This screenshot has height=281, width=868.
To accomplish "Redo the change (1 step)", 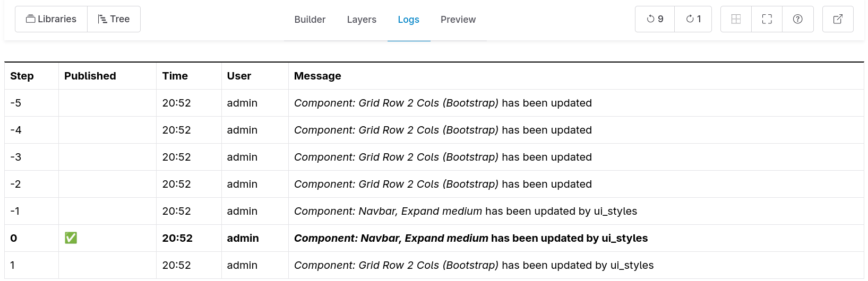I will click(x=693, y=19).
